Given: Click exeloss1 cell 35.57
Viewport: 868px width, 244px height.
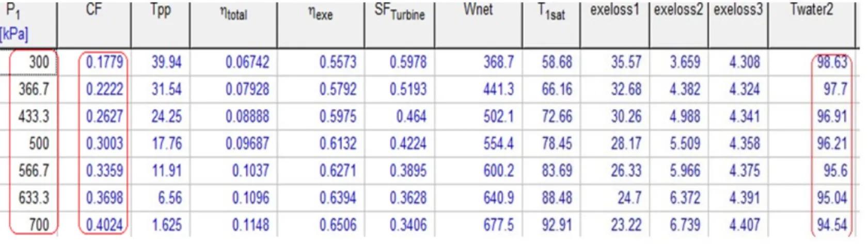Looking at the screenshot, I should point(615,62).
